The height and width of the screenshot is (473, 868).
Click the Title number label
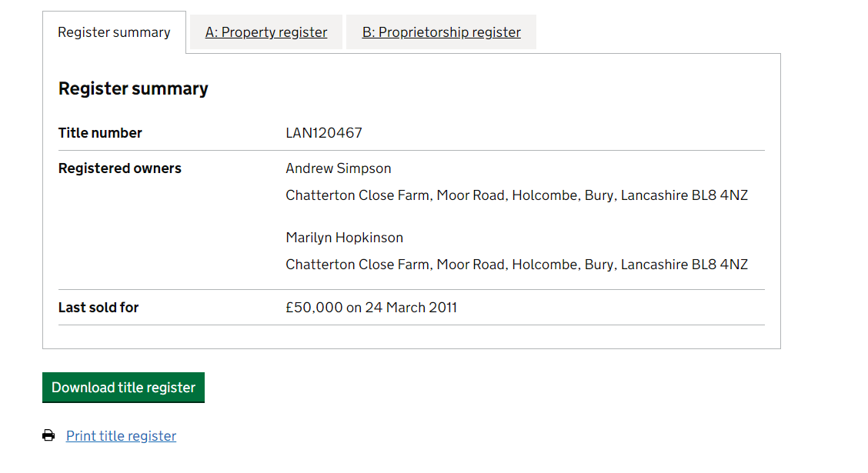pyautogui.click(x=100, y=133)
